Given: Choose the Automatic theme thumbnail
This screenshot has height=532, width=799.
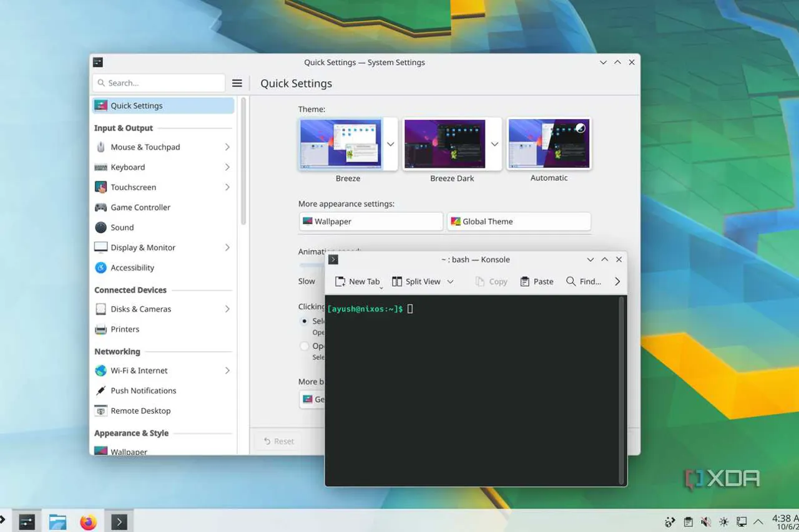Looking at the screenshot, I should (x=549, y=144).
